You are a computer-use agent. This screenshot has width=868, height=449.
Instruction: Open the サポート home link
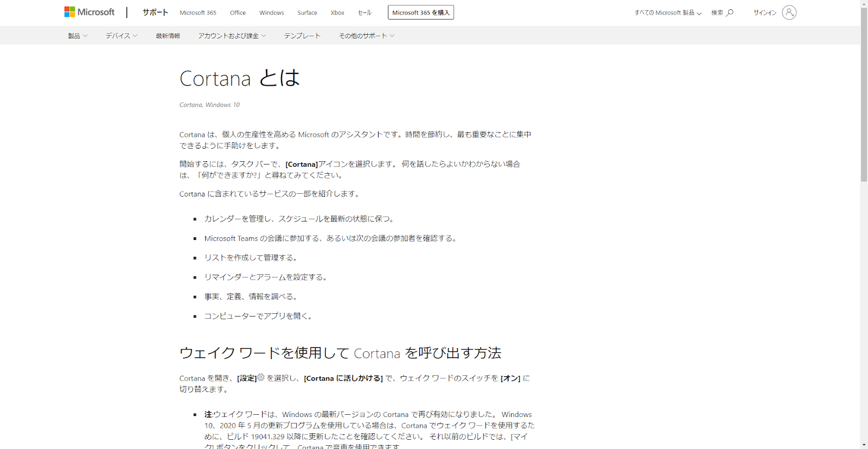click(x=155, y=12)
